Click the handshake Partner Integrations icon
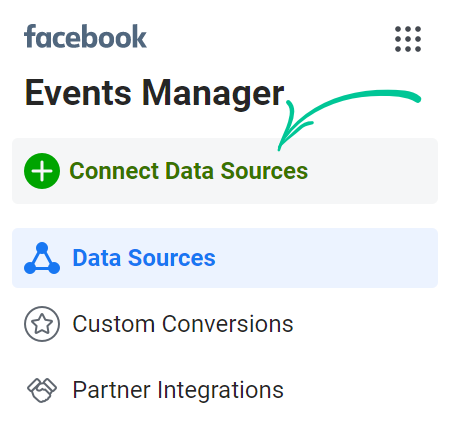Image resolution: width=449 pixels, height=448 pixels. click(x=42, y=390)
